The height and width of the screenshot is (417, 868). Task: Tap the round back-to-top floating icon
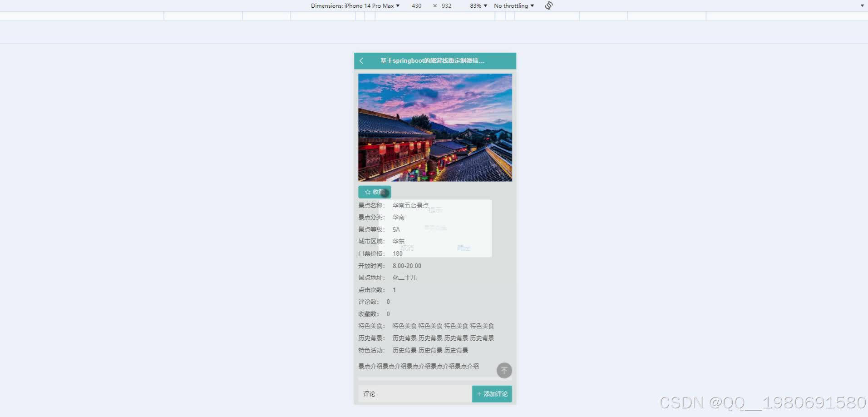pos(504,370)
